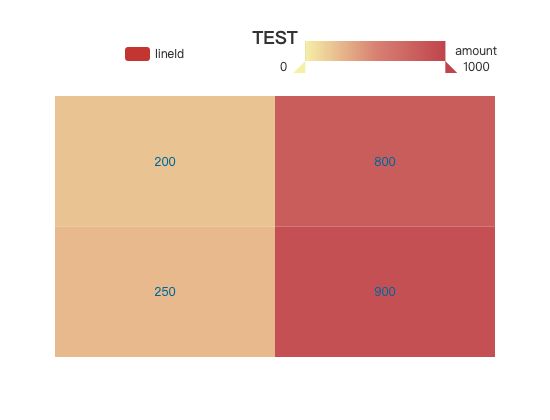
Task: Click the amount visual map label
Action: click(476, 51)
